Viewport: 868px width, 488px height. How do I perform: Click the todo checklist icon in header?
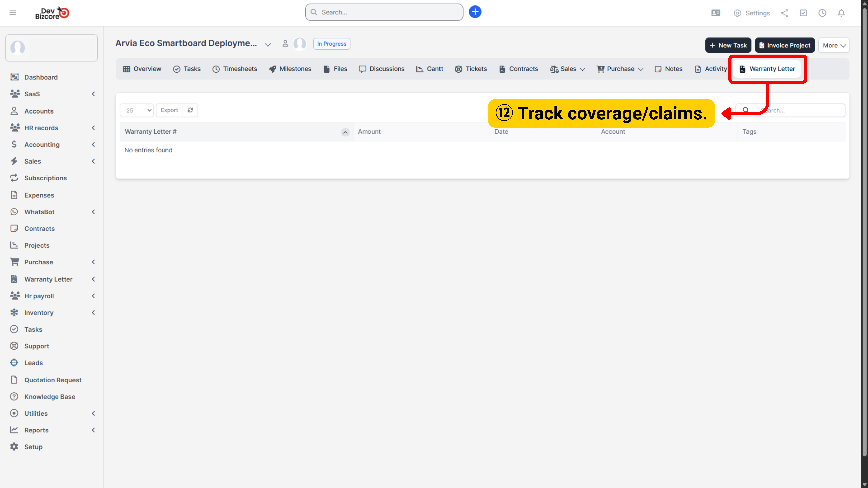[x=803, y=13]
